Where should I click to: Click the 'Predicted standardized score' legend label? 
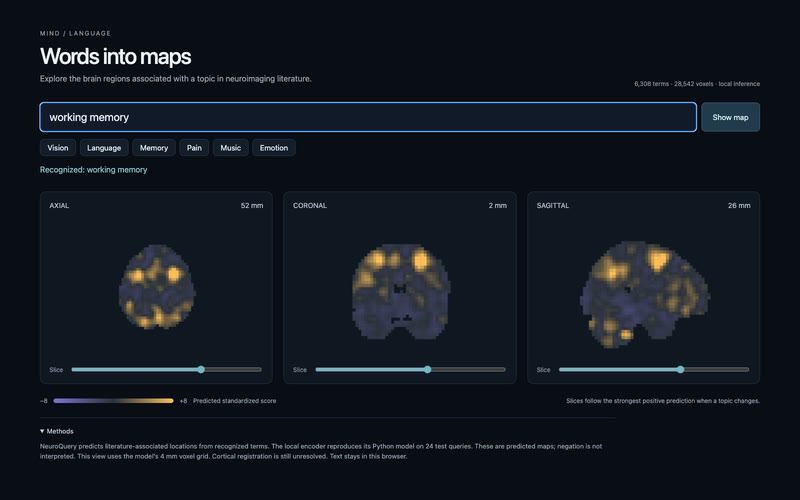[x=234, y=401]
